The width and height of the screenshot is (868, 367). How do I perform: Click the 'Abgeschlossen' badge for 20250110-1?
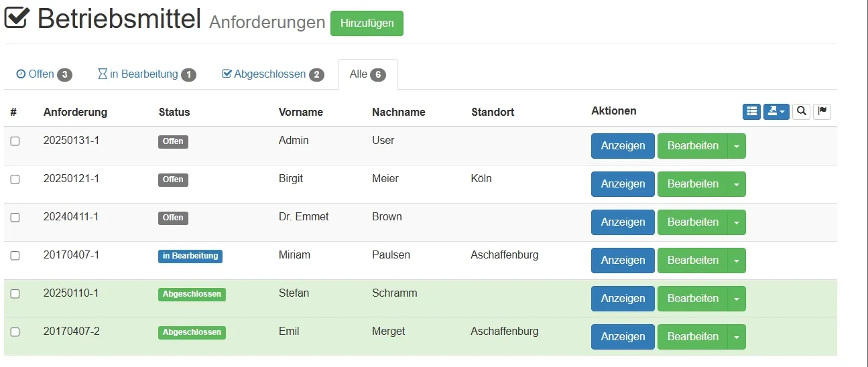click(x=192, y=294)
